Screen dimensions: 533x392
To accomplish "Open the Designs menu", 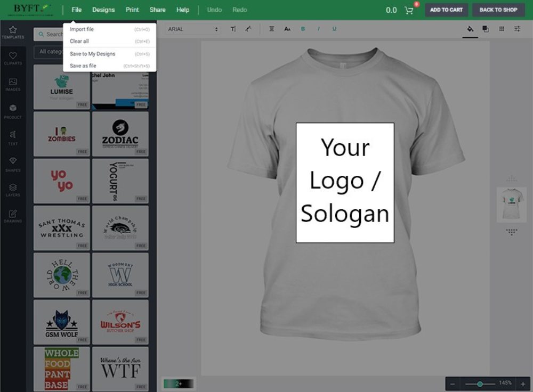I will pyautogui.click(x=103, y=10).
